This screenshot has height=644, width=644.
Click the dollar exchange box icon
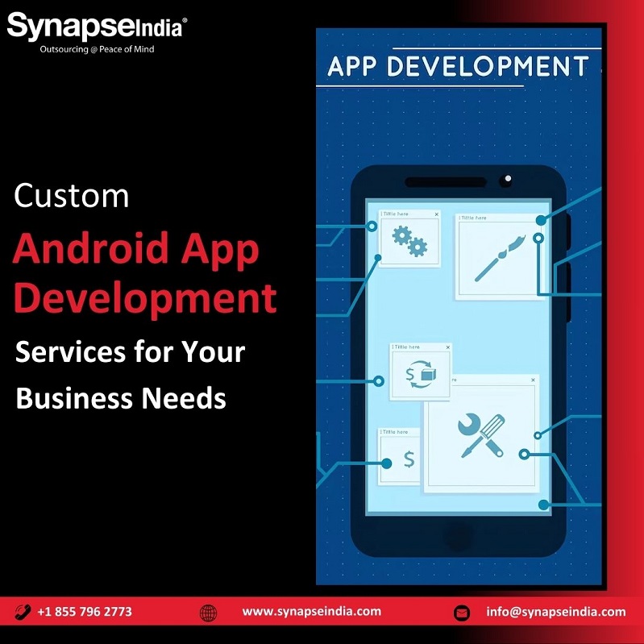(421, 374)
